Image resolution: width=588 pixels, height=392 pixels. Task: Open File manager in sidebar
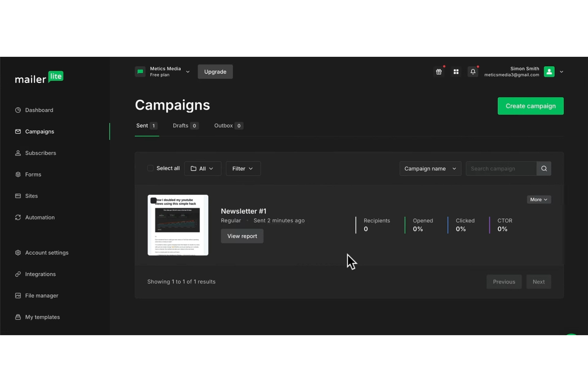41,295
